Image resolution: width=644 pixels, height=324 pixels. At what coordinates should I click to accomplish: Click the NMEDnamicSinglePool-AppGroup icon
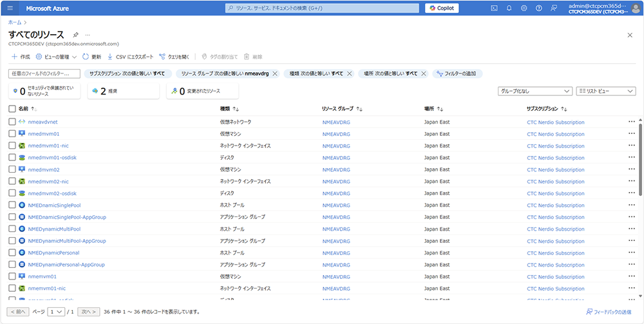coord(22,217)
